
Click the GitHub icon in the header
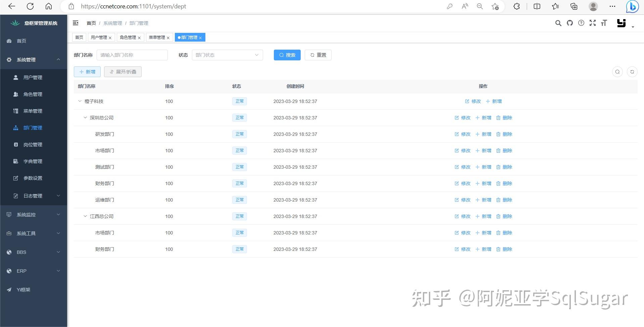[569, 23]
